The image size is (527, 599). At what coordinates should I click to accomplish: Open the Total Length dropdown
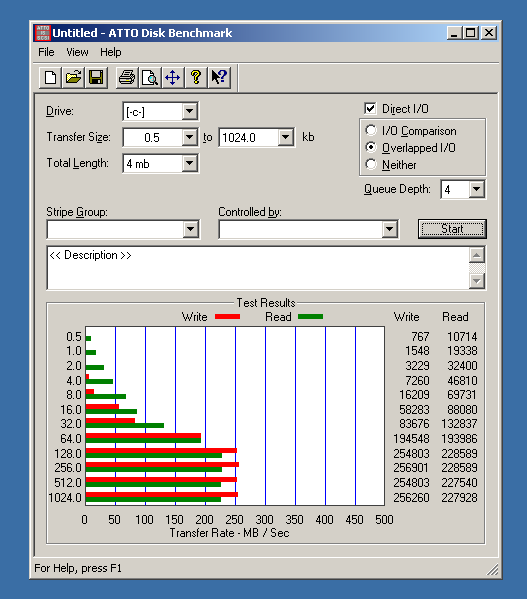[x=189, y=164]
